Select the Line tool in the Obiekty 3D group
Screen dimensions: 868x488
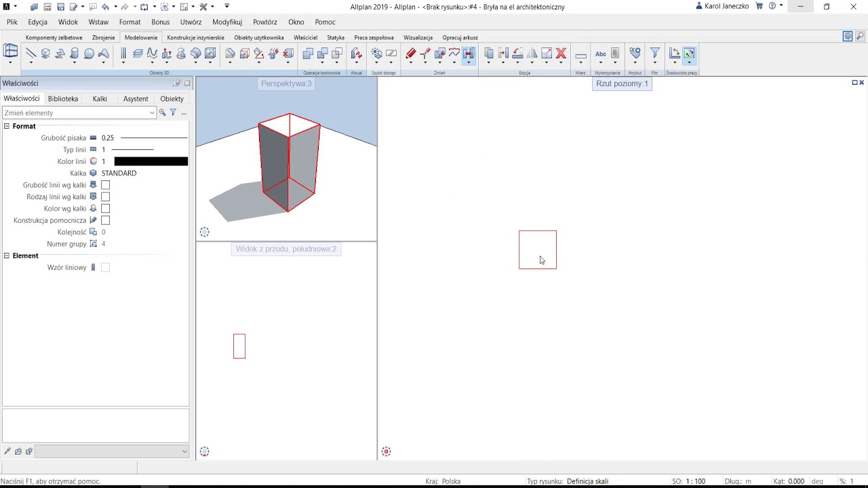point(31,54)
